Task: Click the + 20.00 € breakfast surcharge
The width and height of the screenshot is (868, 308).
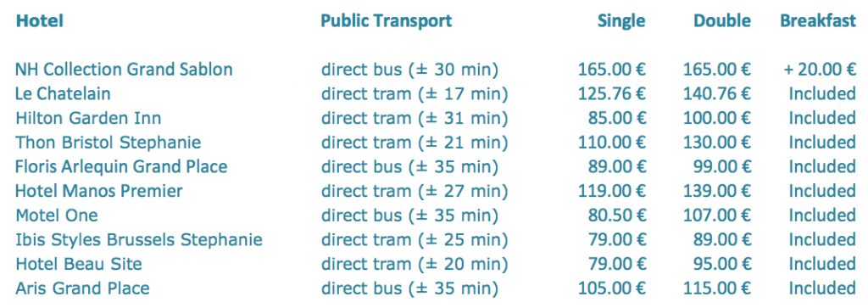Action: click(820, 70)
